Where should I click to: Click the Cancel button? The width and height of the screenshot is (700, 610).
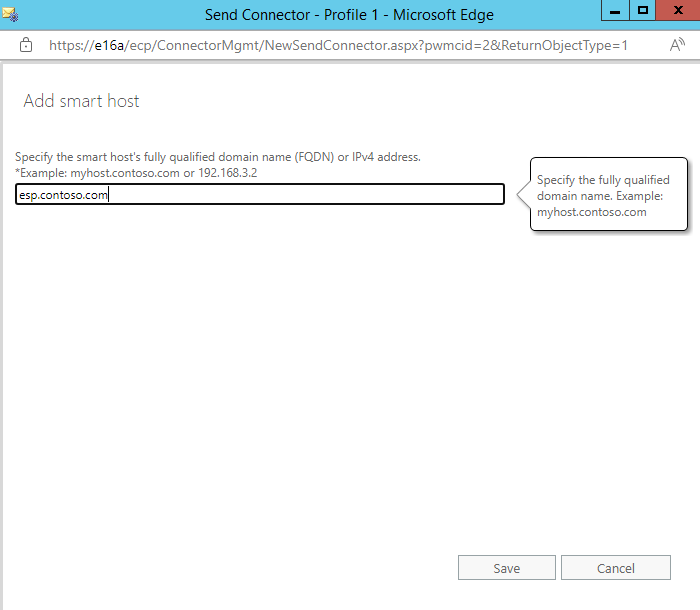616,568
